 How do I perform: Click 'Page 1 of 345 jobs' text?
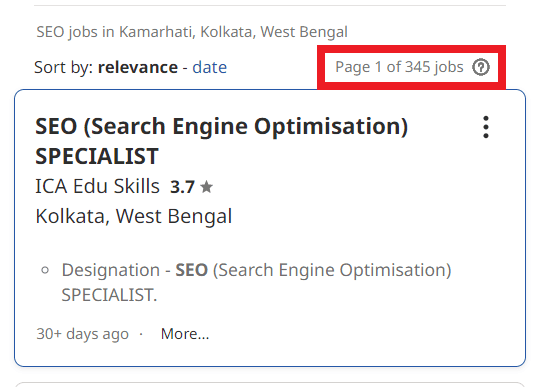(x=399, y=67)
